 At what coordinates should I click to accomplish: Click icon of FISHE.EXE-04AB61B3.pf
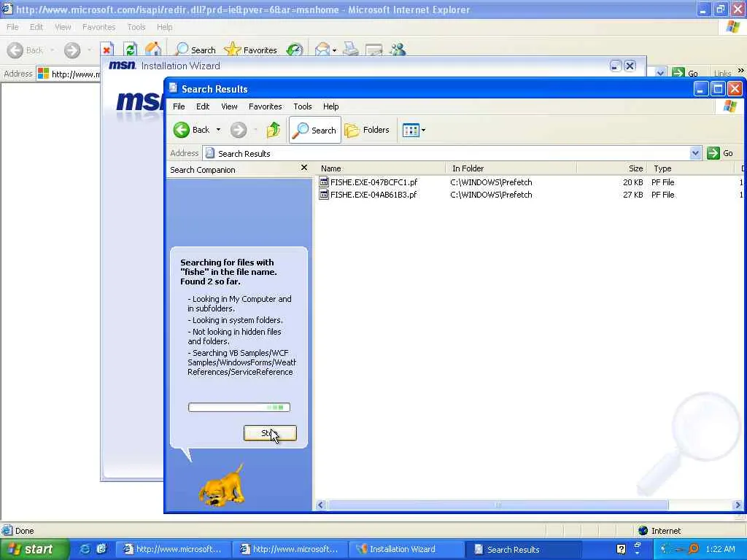(x=324, y=194)
